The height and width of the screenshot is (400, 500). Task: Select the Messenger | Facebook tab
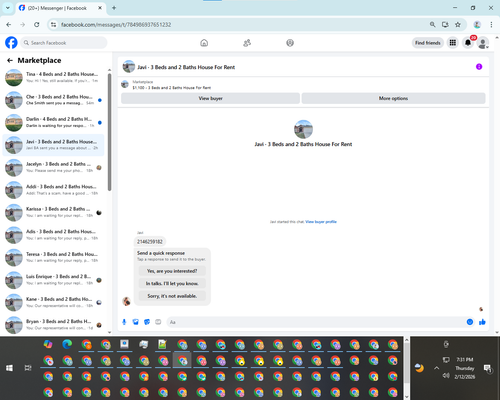(x=60, y=8)
